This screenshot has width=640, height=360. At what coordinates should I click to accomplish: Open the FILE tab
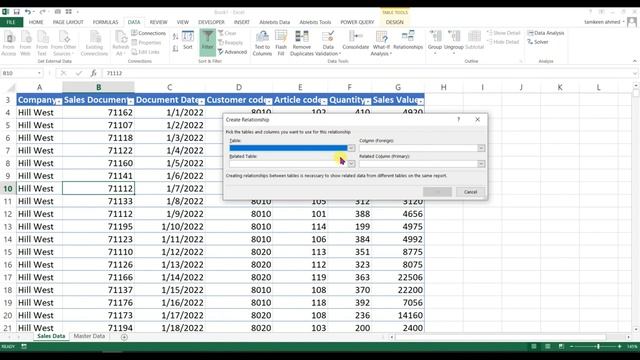coord(11,22)
